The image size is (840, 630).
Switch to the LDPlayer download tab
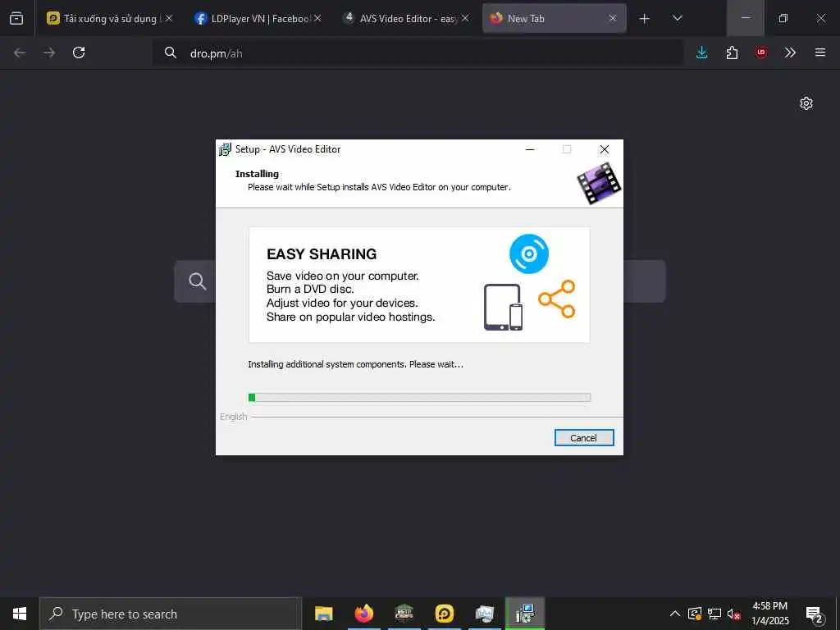(x=110, y=19)
